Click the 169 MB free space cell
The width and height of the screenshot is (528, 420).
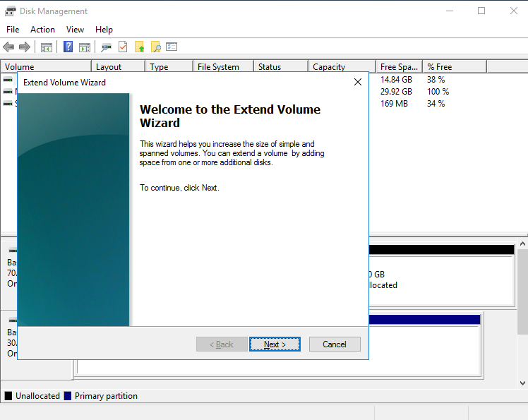click(x=395, y=104)
